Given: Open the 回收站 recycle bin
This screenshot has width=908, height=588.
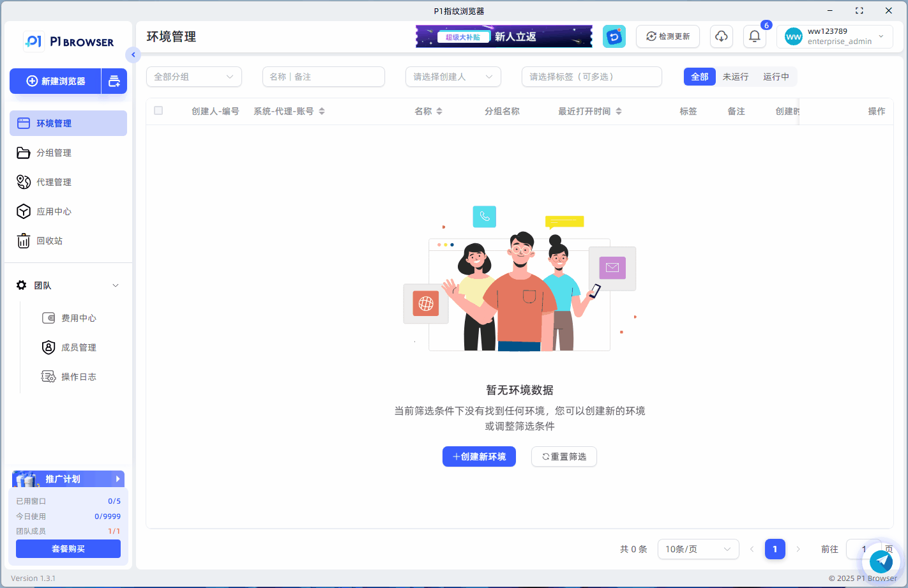Looking at the screenshot, I should pos(50,241).
